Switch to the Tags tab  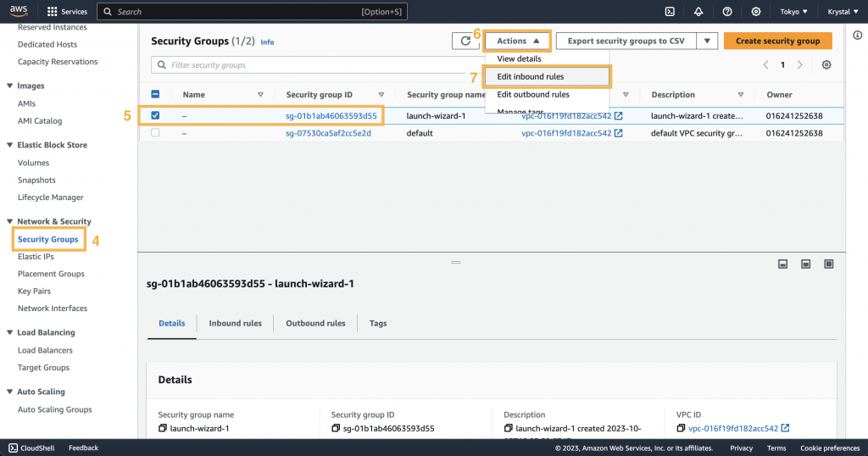pos(378,323)
